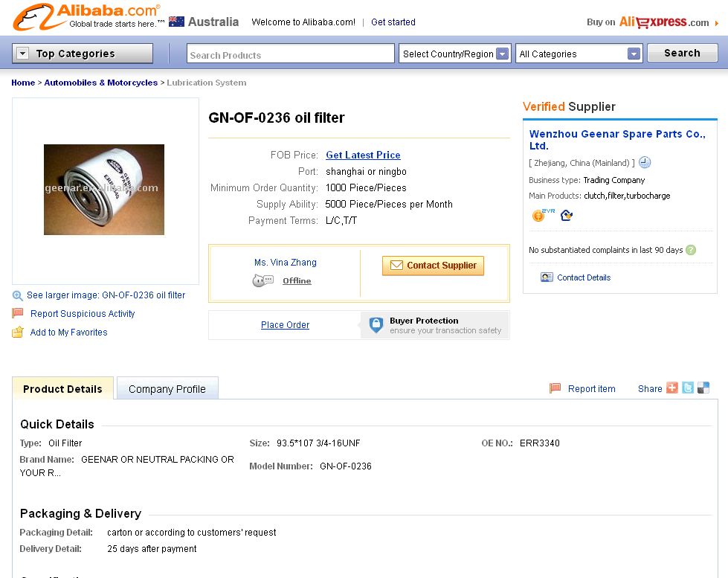Click the supplier local time clock icon
Screen dimensions: 728x578
[645, 163]
